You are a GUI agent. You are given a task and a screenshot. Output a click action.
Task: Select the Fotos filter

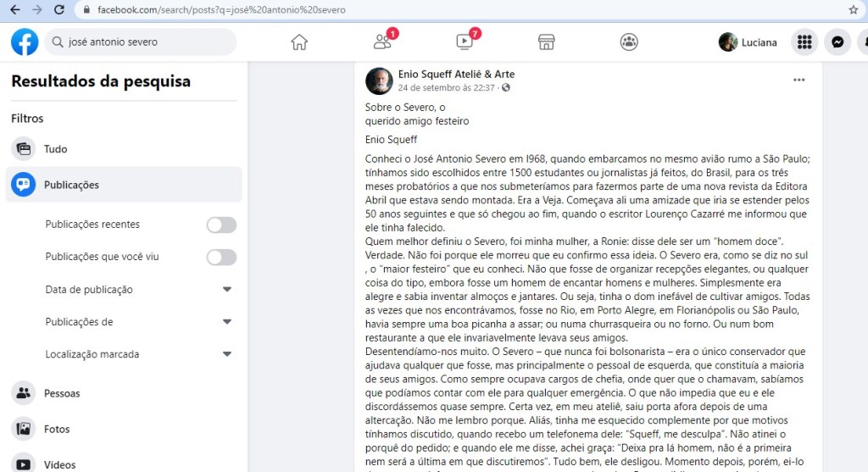[124, 429]
